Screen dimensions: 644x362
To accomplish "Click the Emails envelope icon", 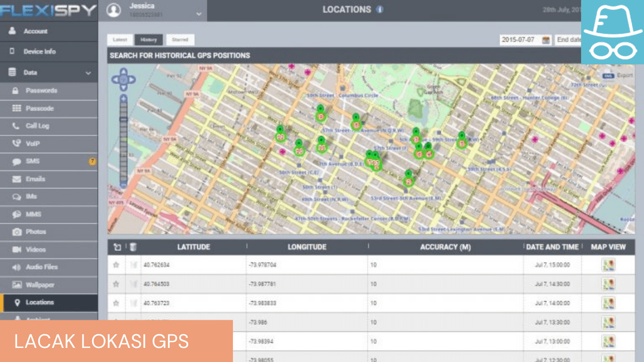I will pyautogui.click(x=17, y=179).
